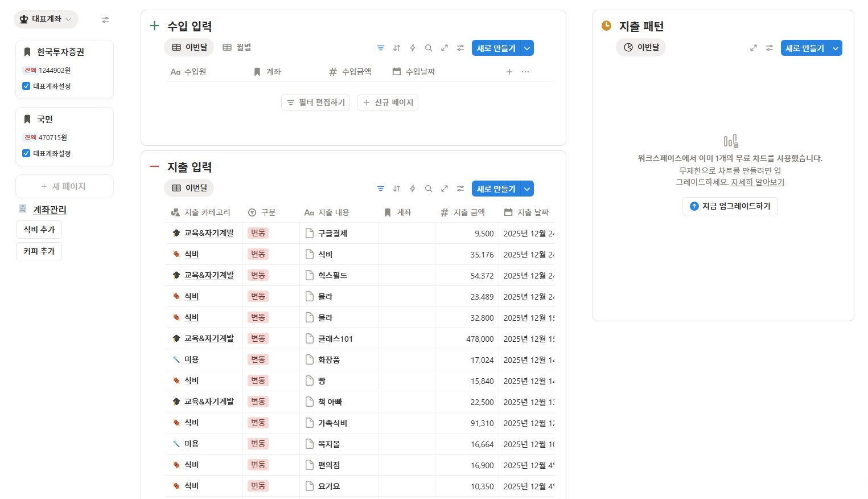Click 478,000 amount cell
Image resolution: width=868 pixels, height=499 pixels.
pyautogui.click(x=467, y=339)
